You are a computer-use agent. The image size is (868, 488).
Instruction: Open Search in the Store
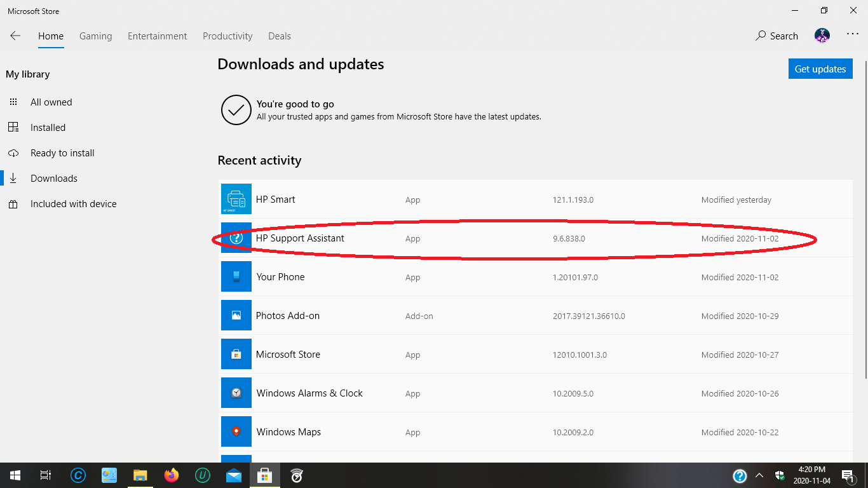[776, 36]
